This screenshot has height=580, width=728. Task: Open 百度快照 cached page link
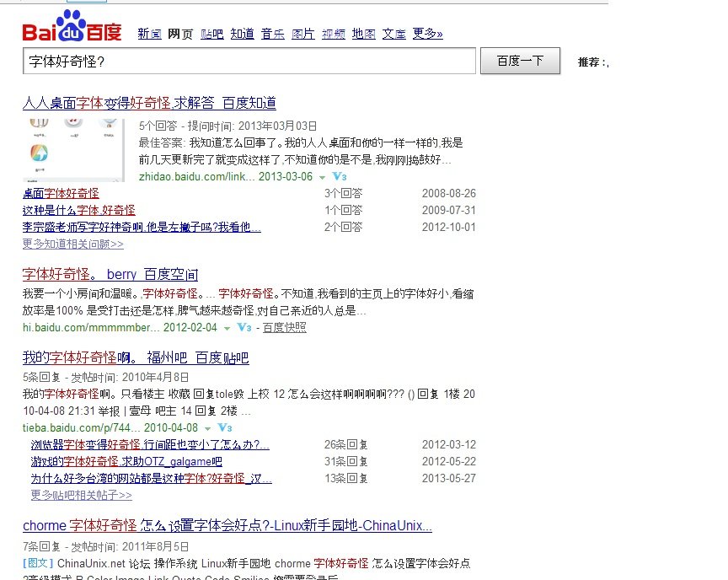[284, 327]
